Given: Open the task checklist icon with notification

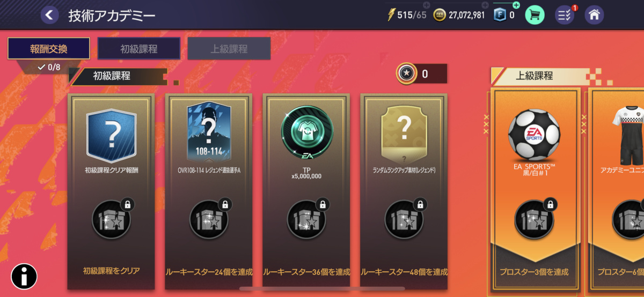Looking at the screenshot, I should 565,14.
